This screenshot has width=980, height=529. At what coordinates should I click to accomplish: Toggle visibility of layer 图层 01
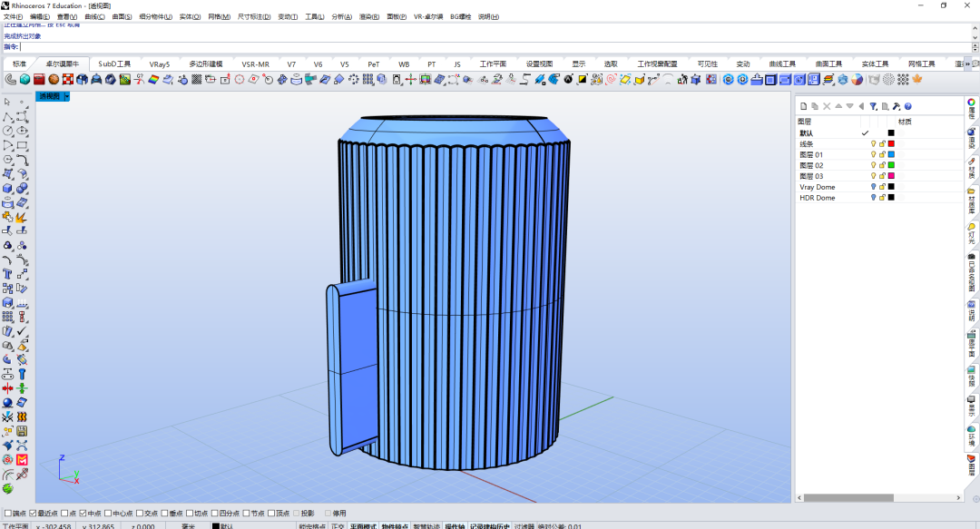[873, 154]
